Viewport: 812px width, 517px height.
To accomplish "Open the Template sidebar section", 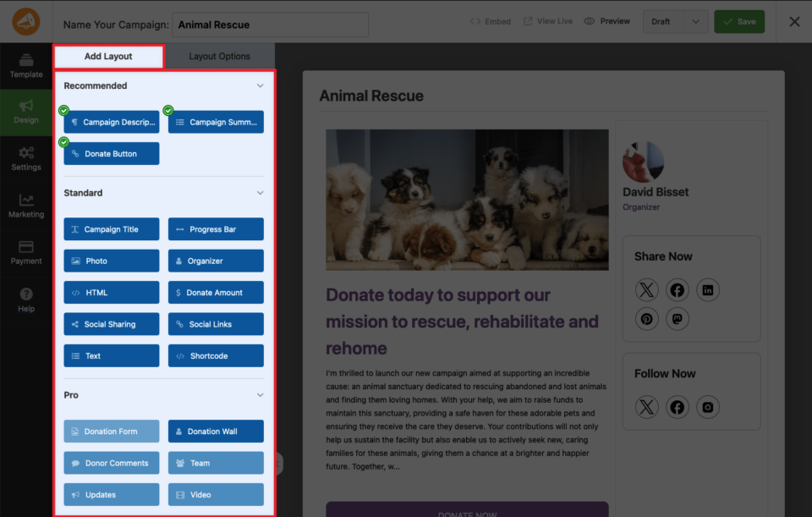I will tap(26, 66).
